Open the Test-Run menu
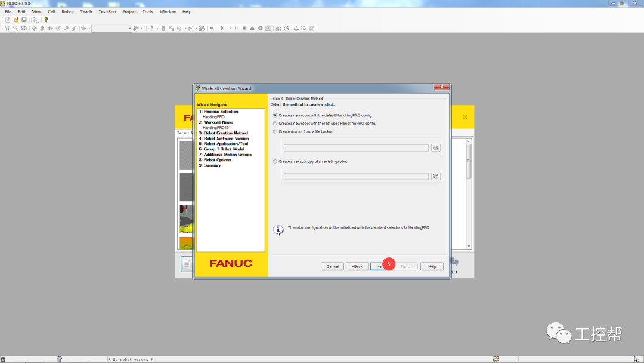Viewport: 644px width, 363px height. tap(107, 11)
